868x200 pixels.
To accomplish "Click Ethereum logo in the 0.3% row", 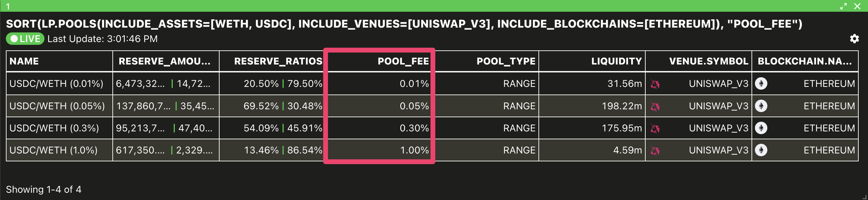I will (761, 128).
